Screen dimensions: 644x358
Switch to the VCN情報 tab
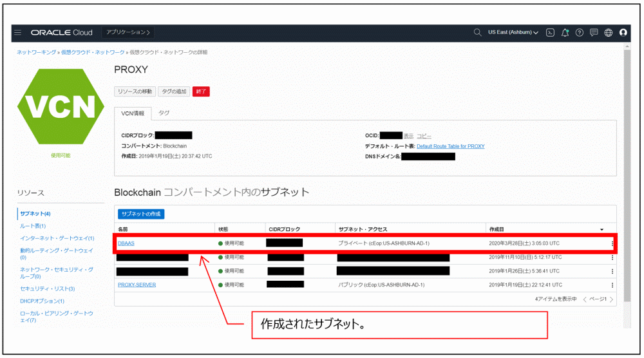[133, 113]
